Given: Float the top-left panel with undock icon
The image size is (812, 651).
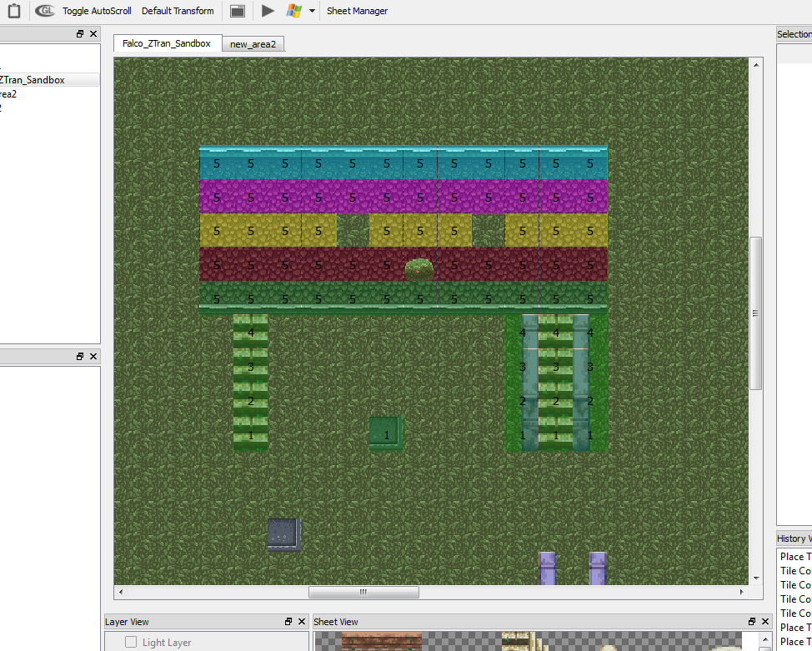Looking at the screenshot, I should pyautogui.click(x=80, y=33).
